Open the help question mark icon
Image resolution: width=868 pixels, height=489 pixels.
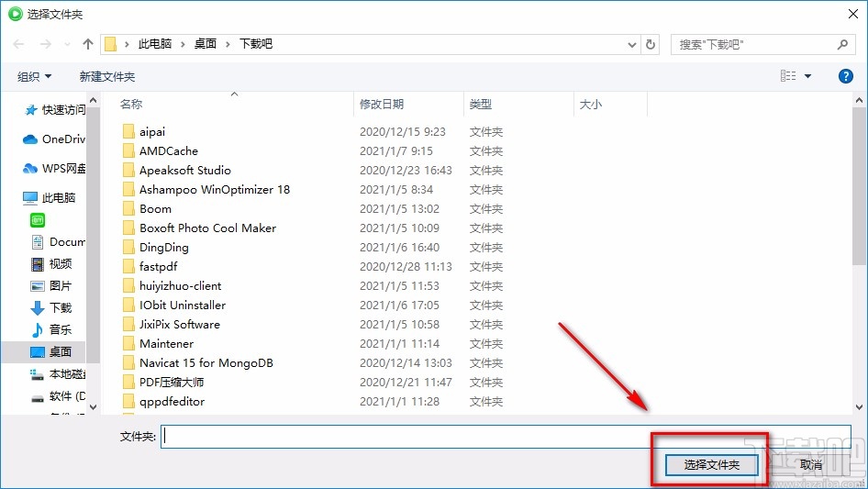tap(845, 76)
